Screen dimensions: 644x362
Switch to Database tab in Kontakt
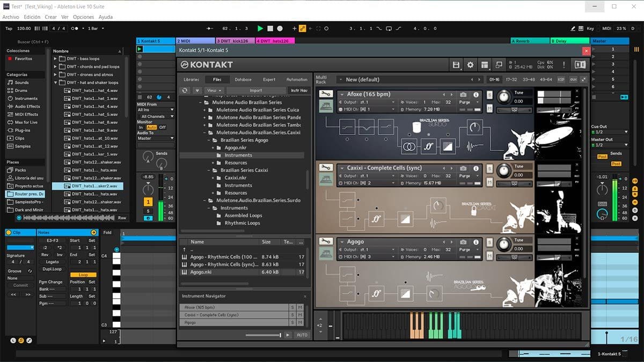243,79
